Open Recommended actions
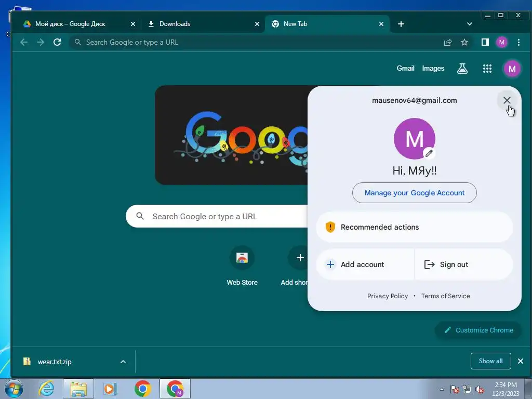Image resolution: width=532 pixels, height=399 pixels. (414, 227)
